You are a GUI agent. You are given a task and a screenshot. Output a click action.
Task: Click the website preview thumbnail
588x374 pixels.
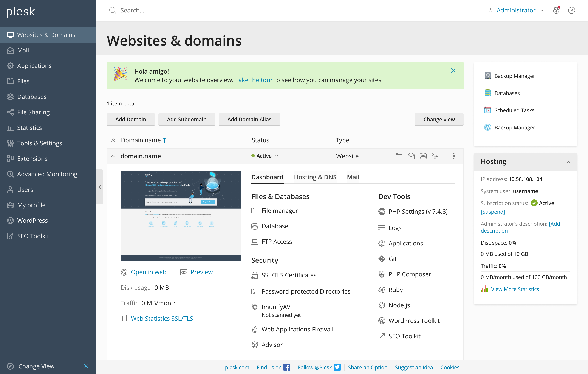(x=181, y=216)
